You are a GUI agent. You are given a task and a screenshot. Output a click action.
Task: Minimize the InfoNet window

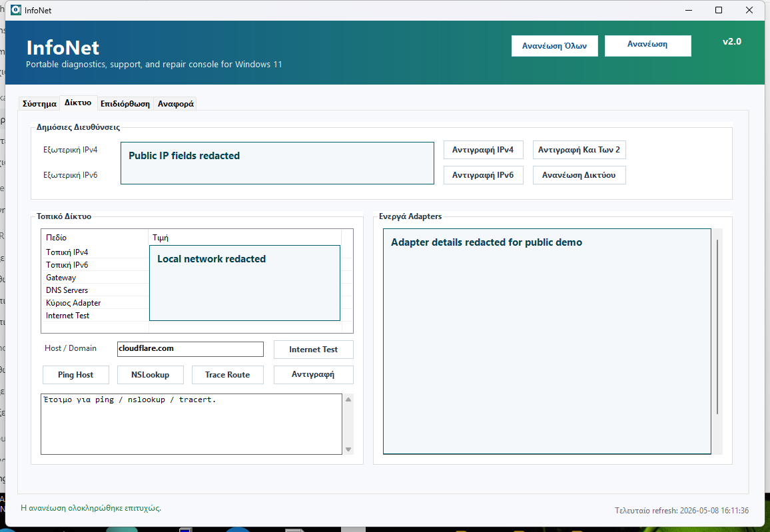(689, 10)
